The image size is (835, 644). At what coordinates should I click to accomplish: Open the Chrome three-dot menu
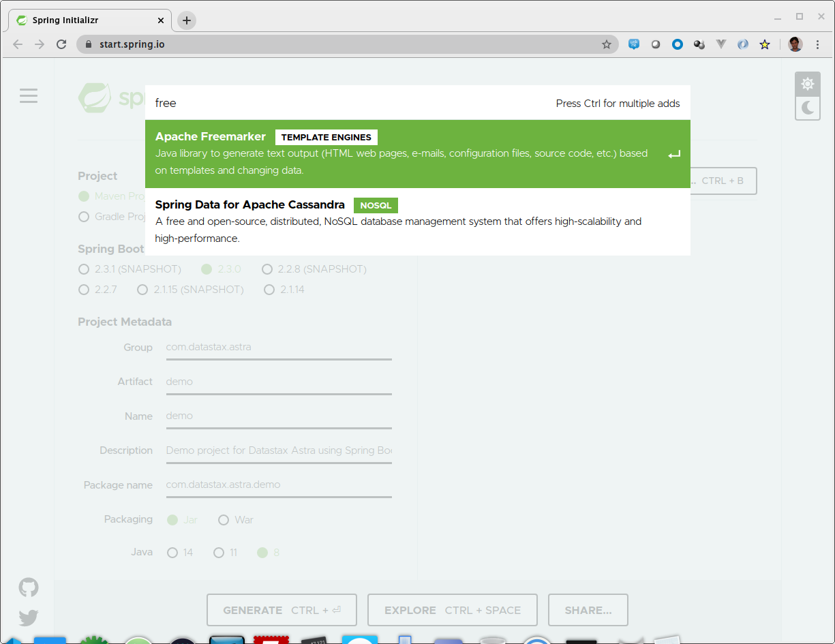(817, 44)
